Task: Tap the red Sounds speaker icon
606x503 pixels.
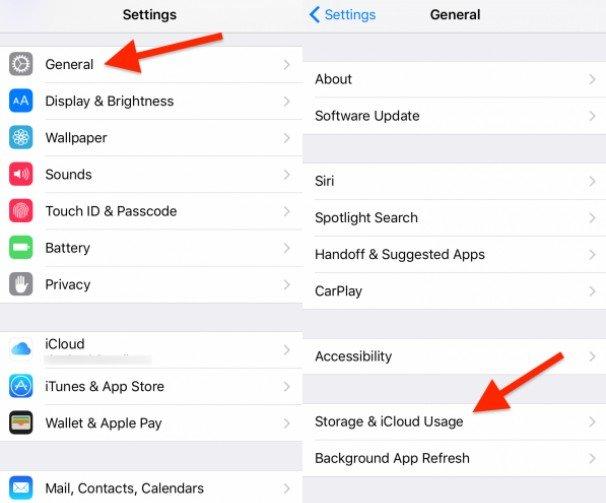Action: point(21,174)
